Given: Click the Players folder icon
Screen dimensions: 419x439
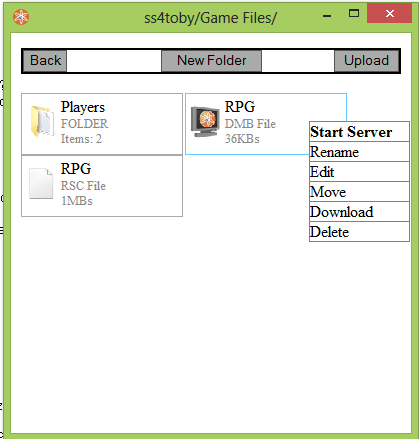Looking at the screenshot, I should [42, 121].
